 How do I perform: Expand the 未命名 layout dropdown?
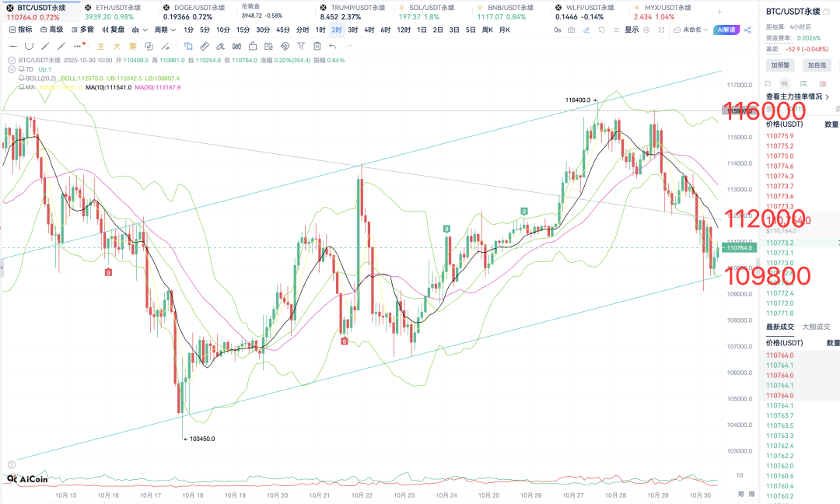point(695,30)
